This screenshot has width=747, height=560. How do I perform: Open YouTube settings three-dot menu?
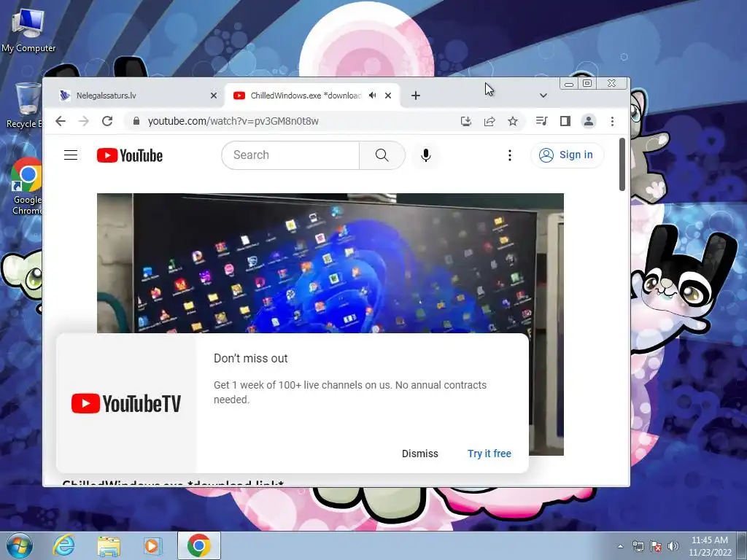coord(510,155)
